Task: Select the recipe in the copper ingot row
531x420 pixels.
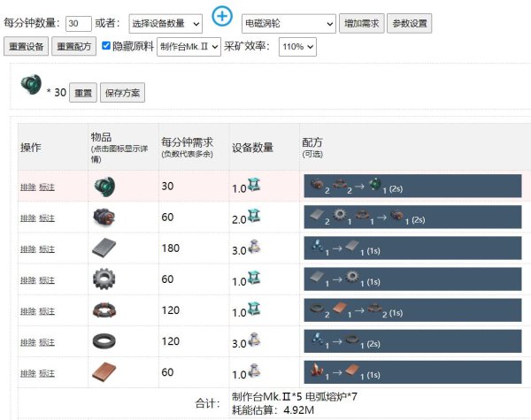Action: [415, 372]
